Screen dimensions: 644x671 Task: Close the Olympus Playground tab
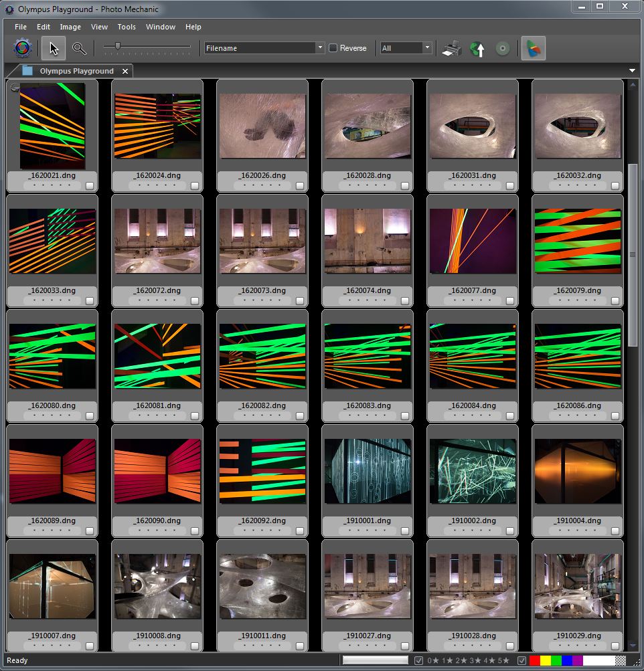[x=125, y=71]
